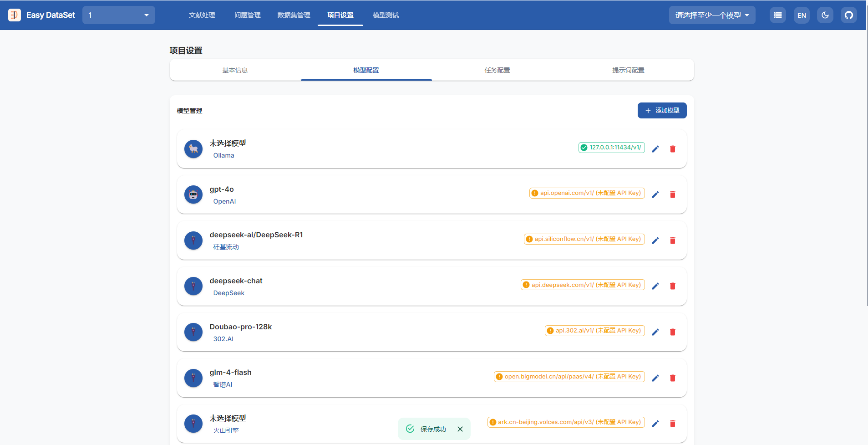Edit the gpt-4o model
This screenshot has width=868, height=445.
[x=655, y=194]
